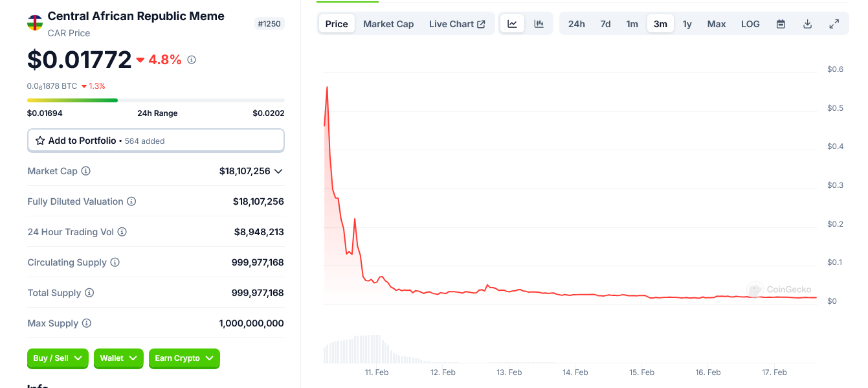Open the date range calendar for the chart
The width and height of the screenshot is (868, 388).
(x=781, y=23)
